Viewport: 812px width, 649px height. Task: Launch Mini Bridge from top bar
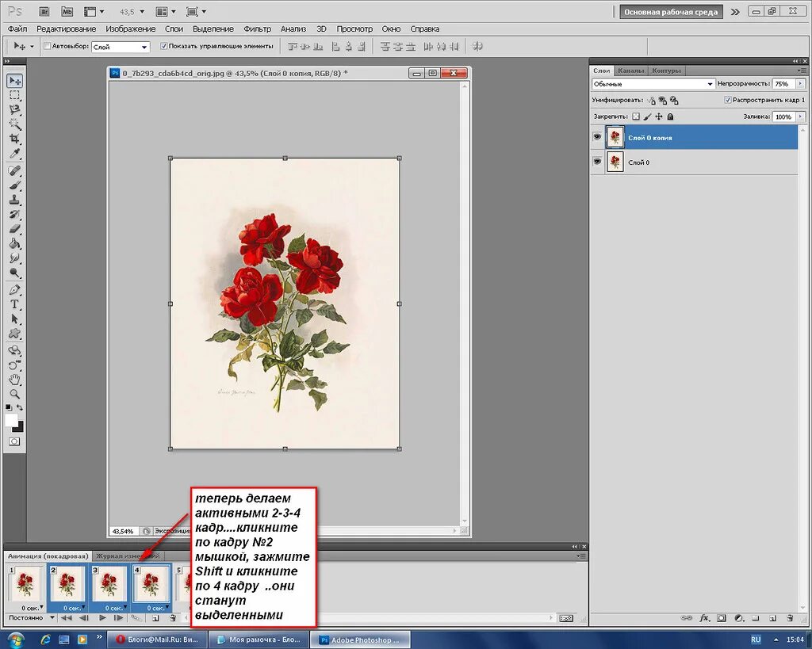(x=67, y=11)
